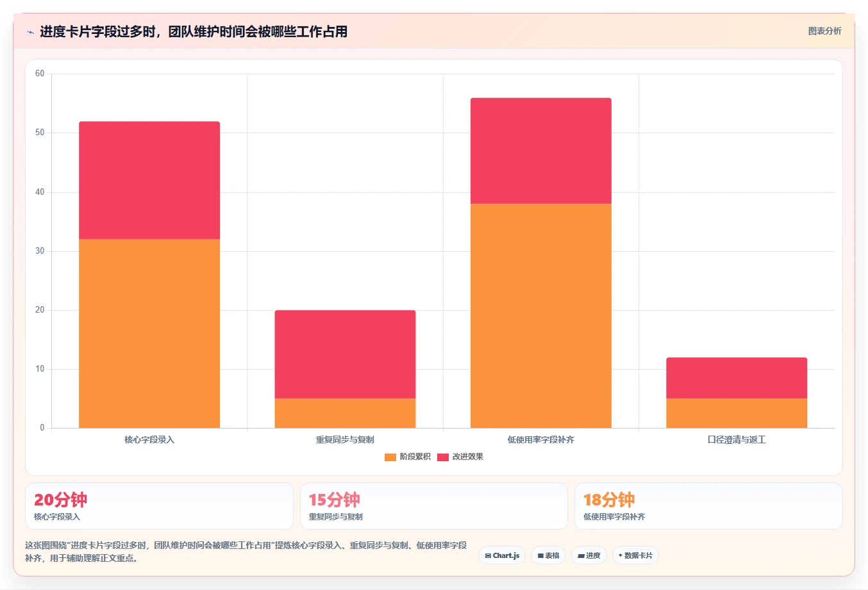This screenshot has width=868, height=590.
Task: Open the 20分钟 核心字段录入 card
Action: point(159,506)
